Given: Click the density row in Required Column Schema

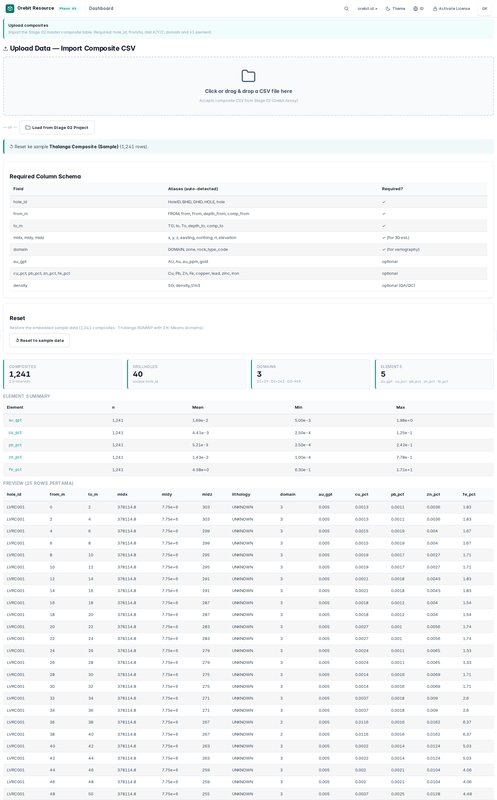Looking at the screenshot, I should [x=248, y=286].
